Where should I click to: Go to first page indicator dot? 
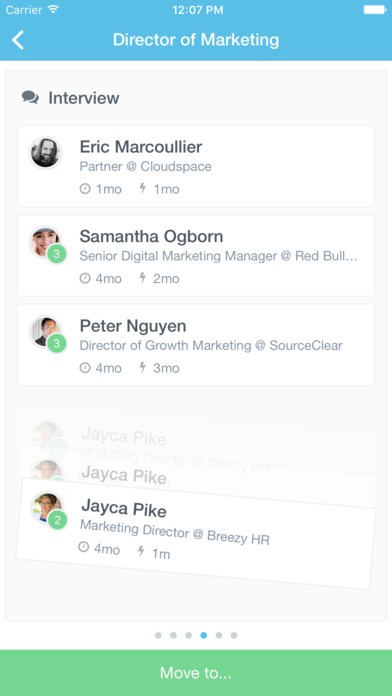[x=158, y=635]
